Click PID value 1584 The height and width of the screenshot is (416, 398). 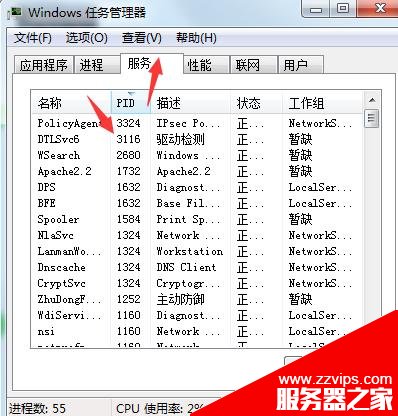(x=128, y=219)
